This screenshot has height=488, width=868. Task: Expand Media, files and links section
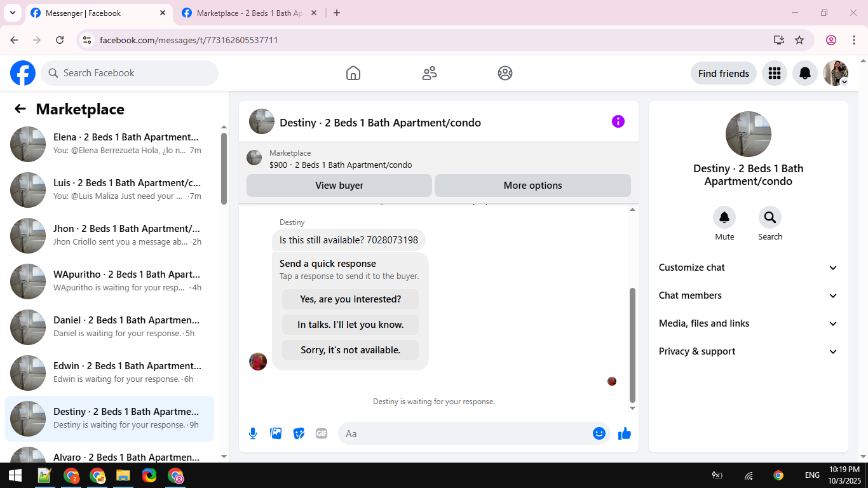click(748, 323)
